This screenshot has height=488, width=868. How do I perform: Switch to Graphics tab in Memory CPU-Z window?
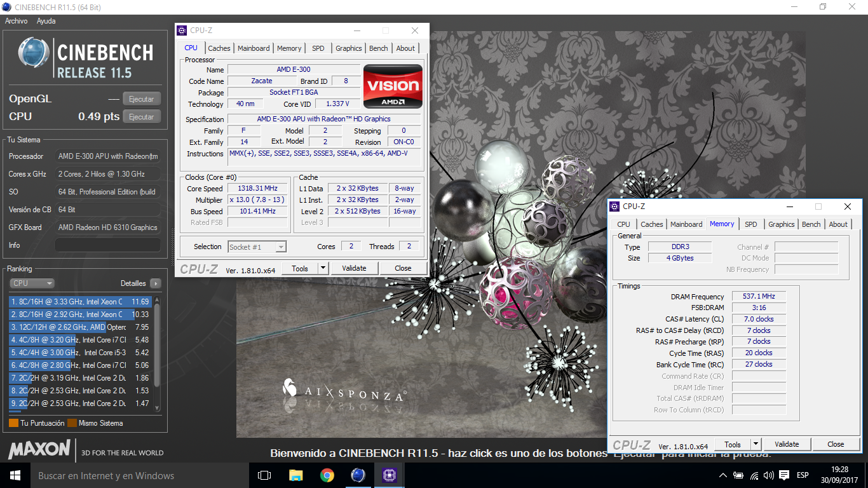pyautogui.click(x=782, y=224)
